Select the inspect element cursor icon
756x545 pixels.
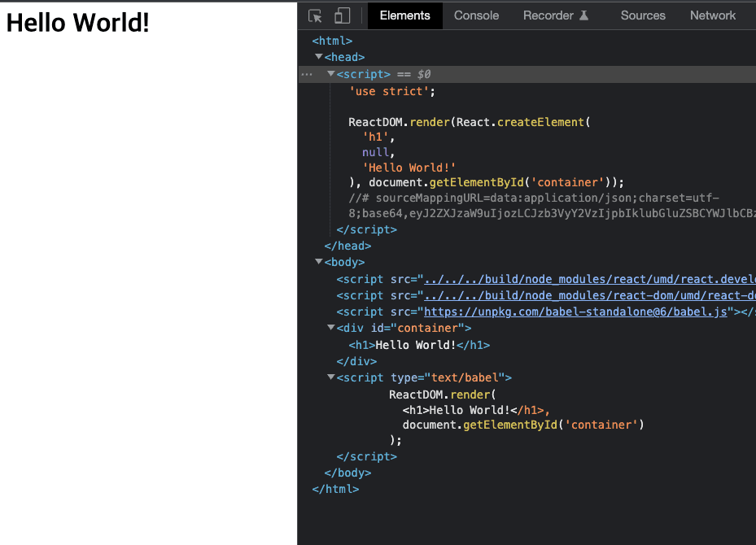click(315, 15)
